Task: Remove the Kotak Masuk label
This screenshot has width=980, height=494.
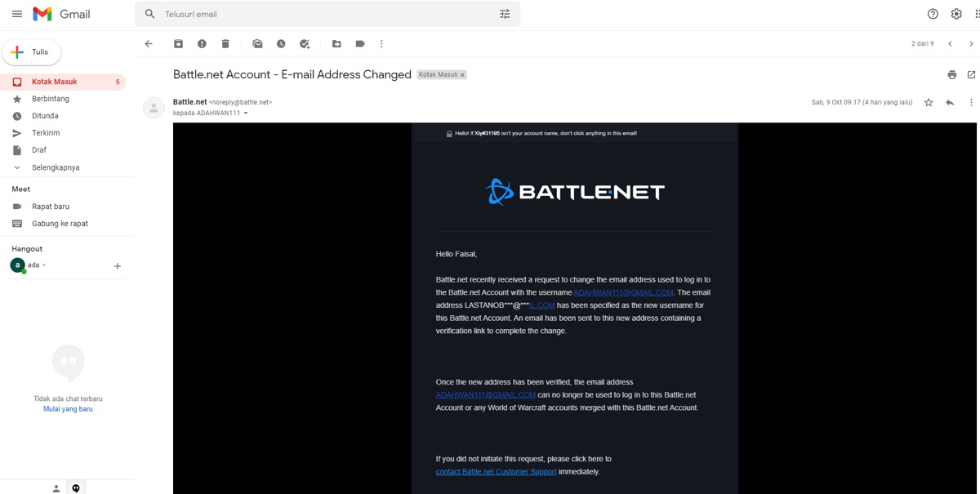Action: (462, 75)
